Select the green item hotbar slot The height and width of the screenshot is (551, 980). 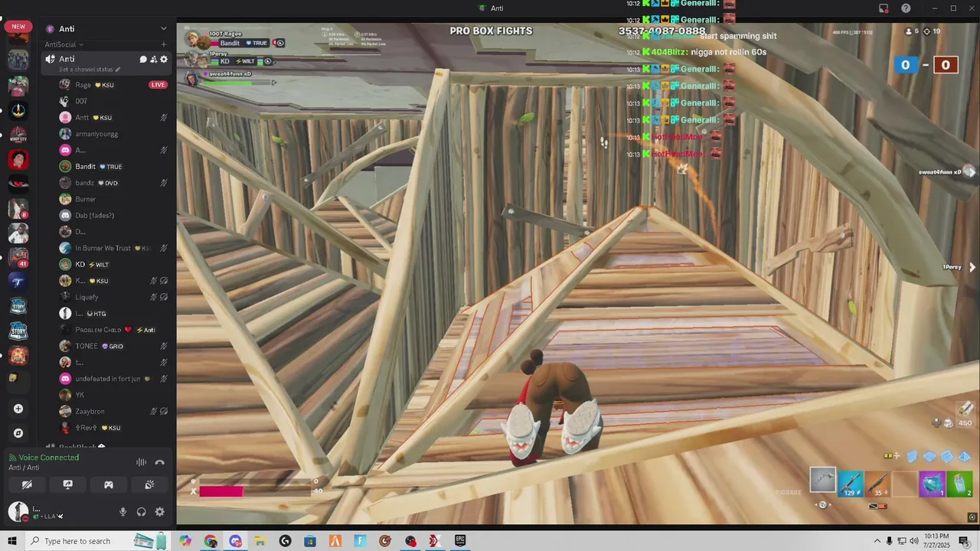click(x=959, y=484)
